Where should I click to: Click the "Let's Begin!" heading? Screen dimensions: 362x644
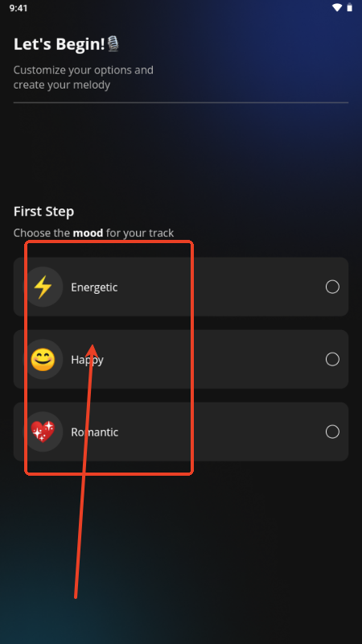coord(60,44)
